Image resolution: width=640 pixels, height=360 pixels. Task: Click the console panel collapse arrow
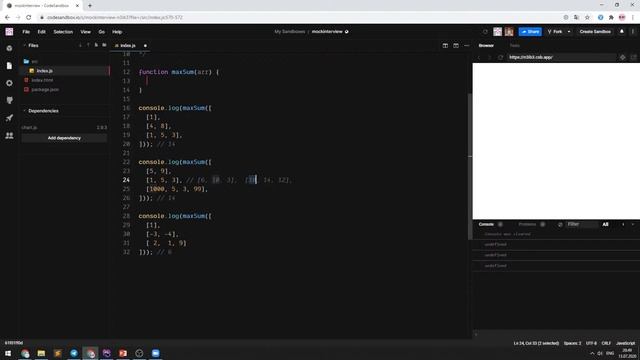[x=633, y=224]
